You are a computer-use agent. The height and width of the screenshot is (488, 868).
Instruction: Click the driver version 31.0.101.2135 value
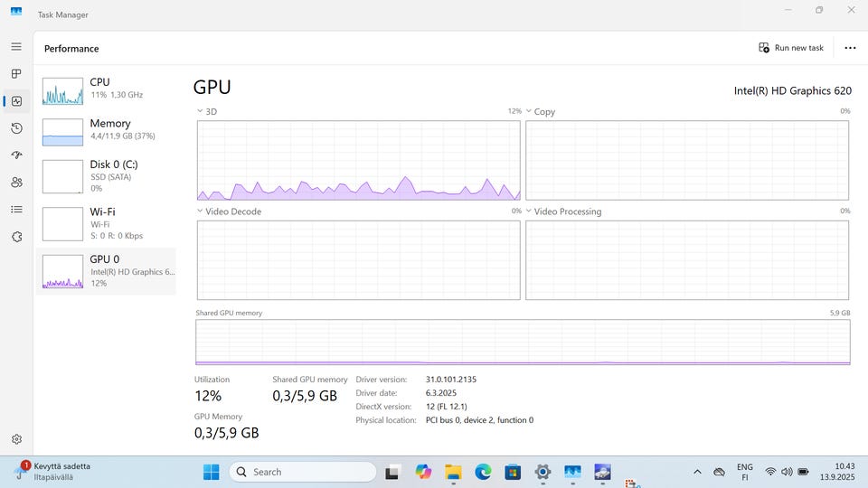(x=450, y=380)
